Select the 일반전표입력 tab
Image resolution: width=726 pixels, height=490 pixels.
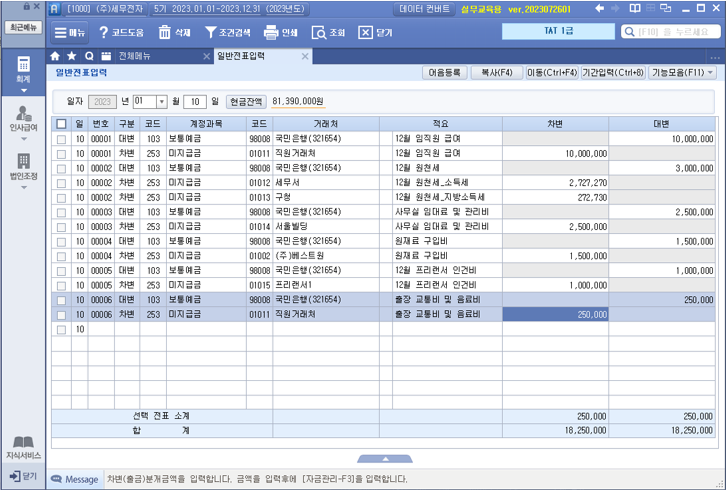(241, 56)
